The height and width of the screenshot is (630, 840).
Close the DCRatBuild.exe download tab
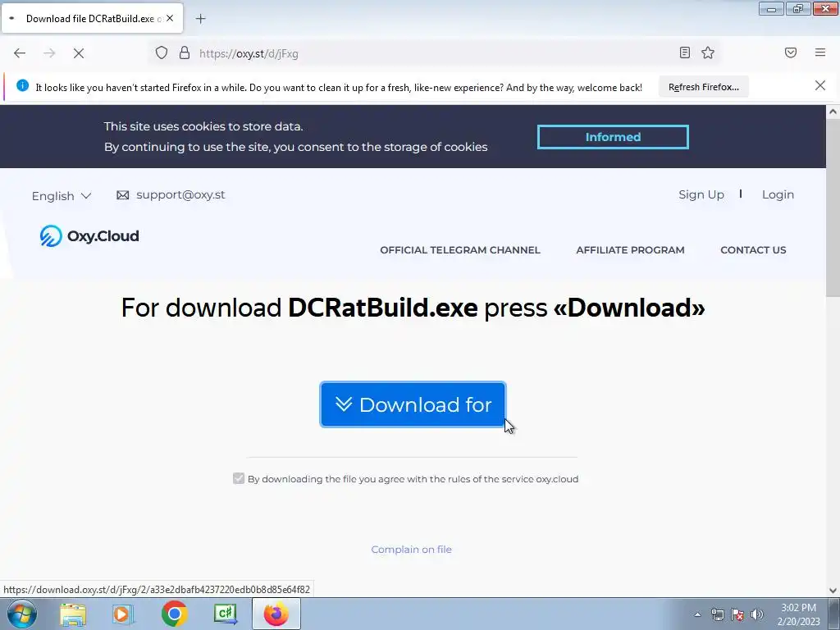click(x=170, y=18)
